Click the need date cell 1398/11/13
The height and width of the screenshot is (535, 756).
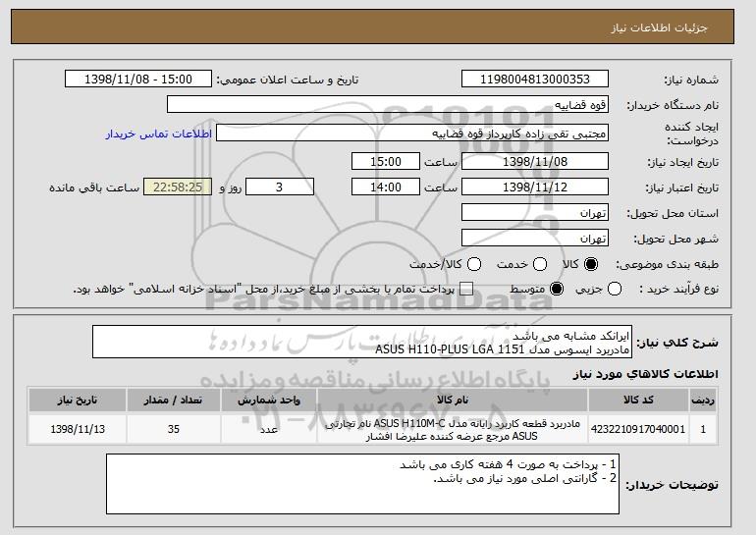(x=78, y=429)
